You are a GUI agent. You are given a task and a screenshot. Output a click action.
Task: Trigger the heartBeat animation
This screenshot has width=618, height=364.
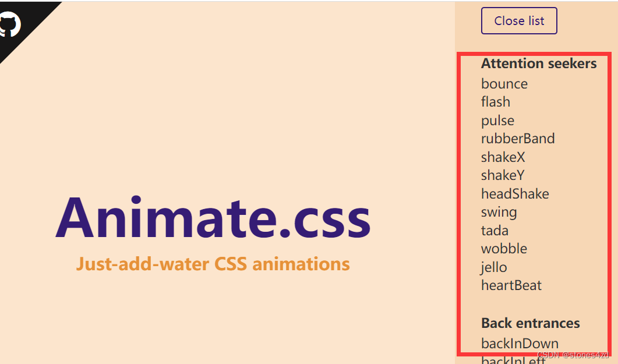tap(511, 285)
